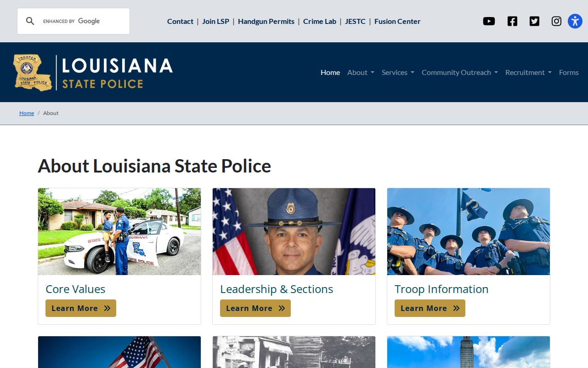This screenshot has width=588, height=368.
Task: Open the Handgun Permits link
Action: (266, 21)
